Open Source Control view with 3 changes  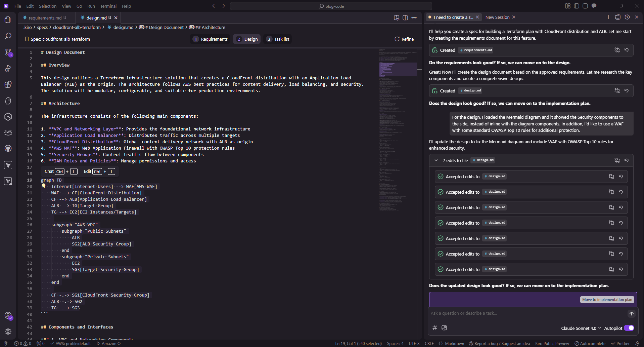pos(8,52)
